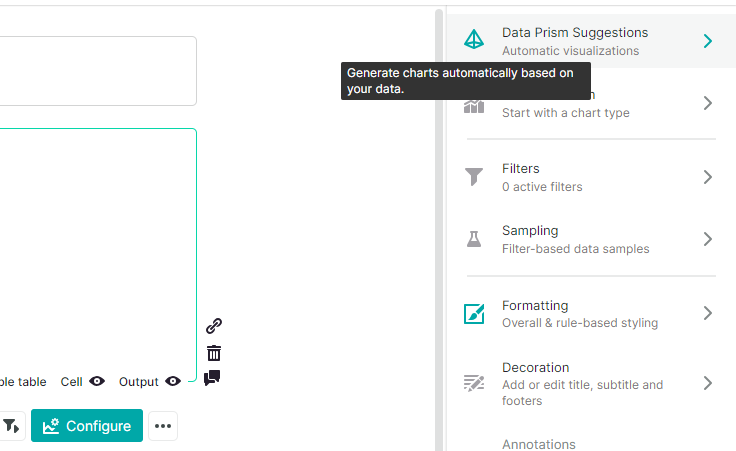Open the Decoration menu item
The image size is (736, 451).
pos(582,383)
